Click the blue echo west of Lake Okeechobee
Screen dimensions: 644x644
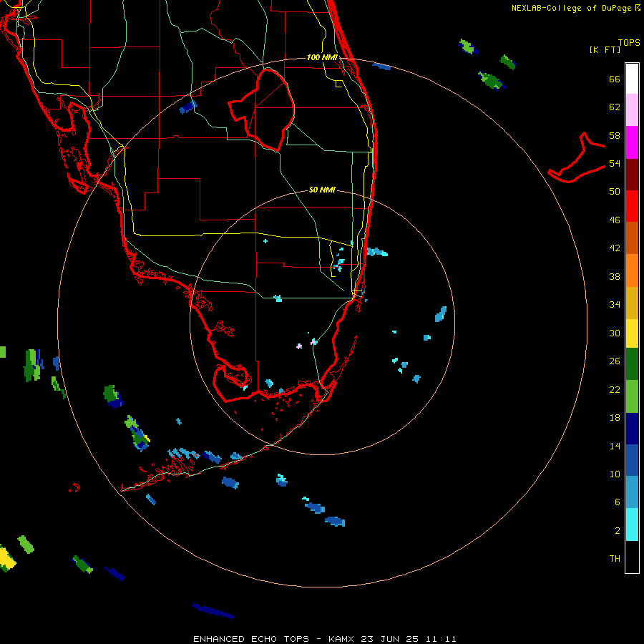tap(188, 107)
